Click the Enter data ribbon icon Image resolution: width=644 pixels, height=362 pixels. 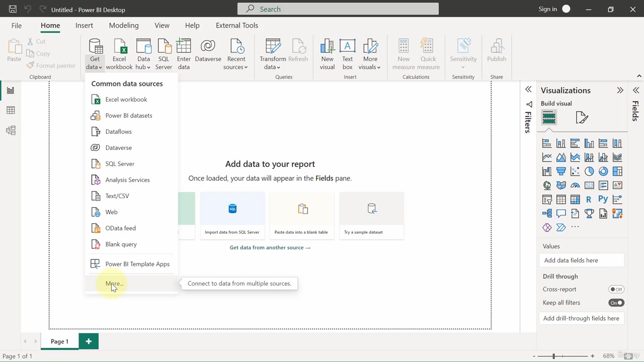point(184,54)
